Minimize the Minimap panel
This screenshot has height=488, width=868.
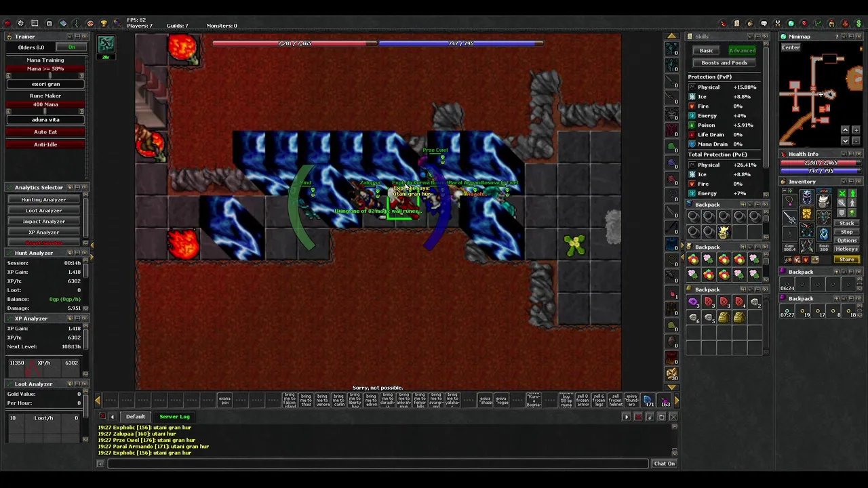point(851,37)
